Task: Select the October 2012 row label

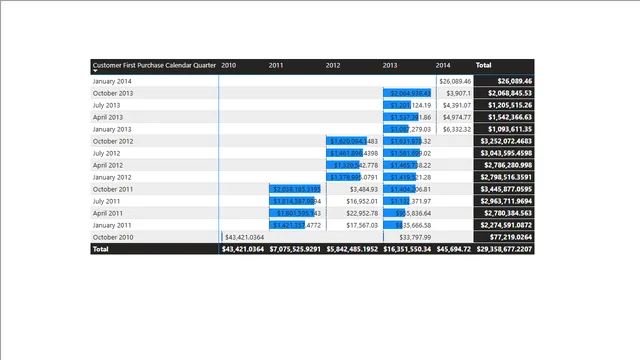Action: click(x=113, y=141)
